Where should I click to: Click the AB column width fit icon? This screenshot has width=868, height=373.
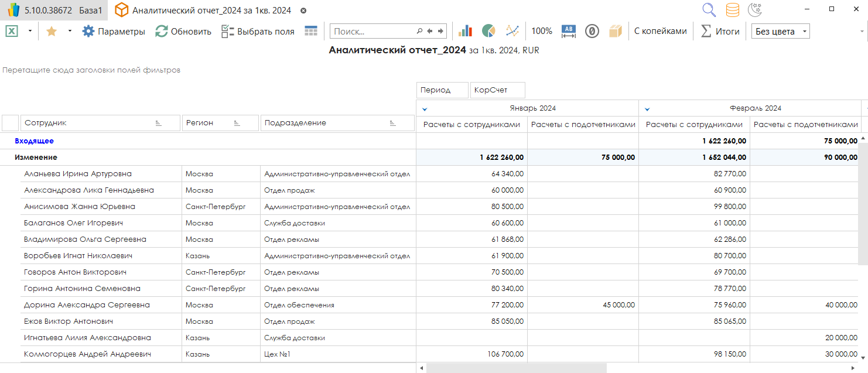pyautogui.click(x=569, y=31)
